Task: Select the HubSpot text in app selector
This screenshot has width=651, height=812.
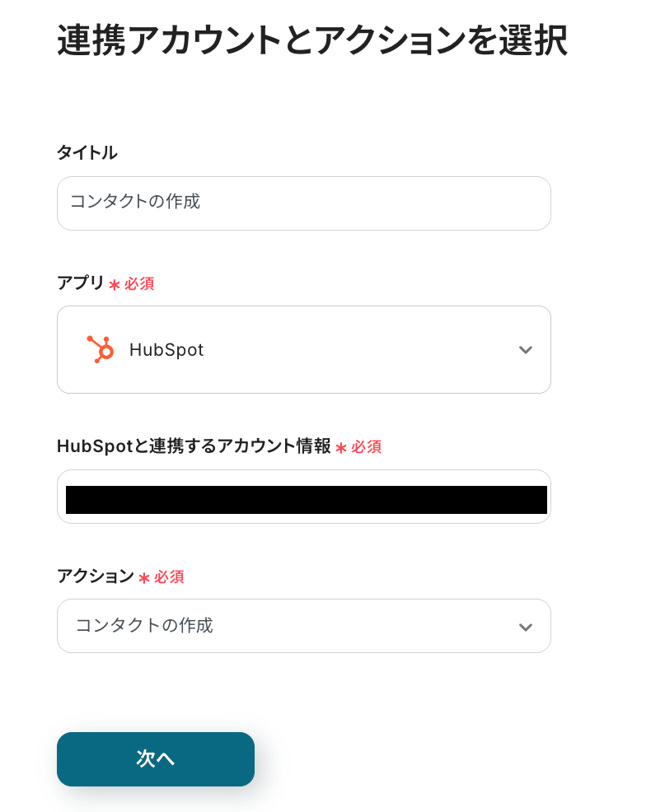Action: 166,350
